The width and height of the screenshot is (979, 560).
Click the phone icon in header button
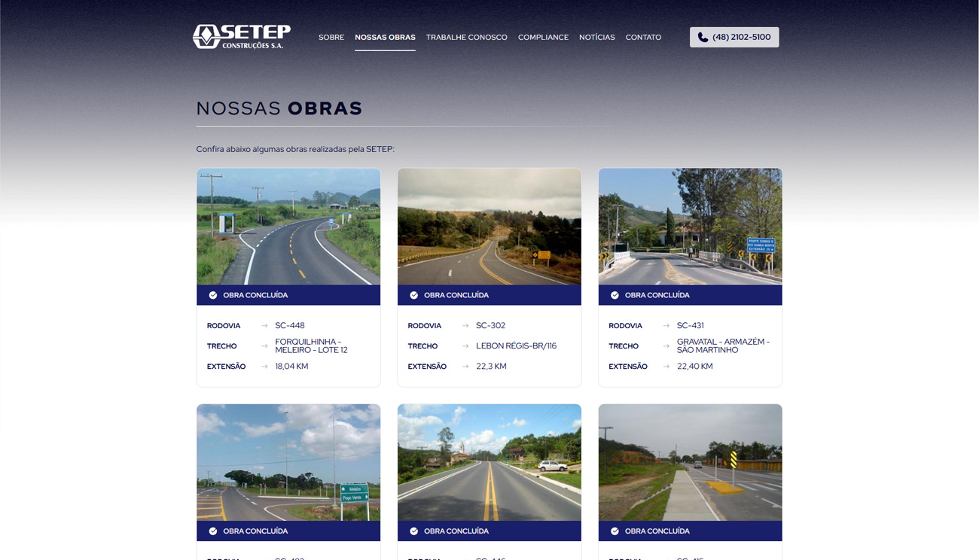tap(703, 38)
